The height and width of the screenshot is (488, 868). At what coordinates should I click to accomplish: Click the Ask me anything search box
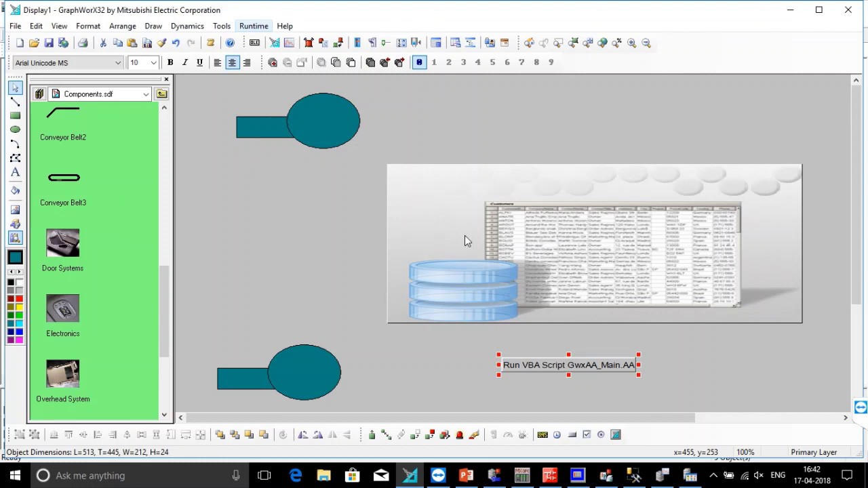coord(140,475)
